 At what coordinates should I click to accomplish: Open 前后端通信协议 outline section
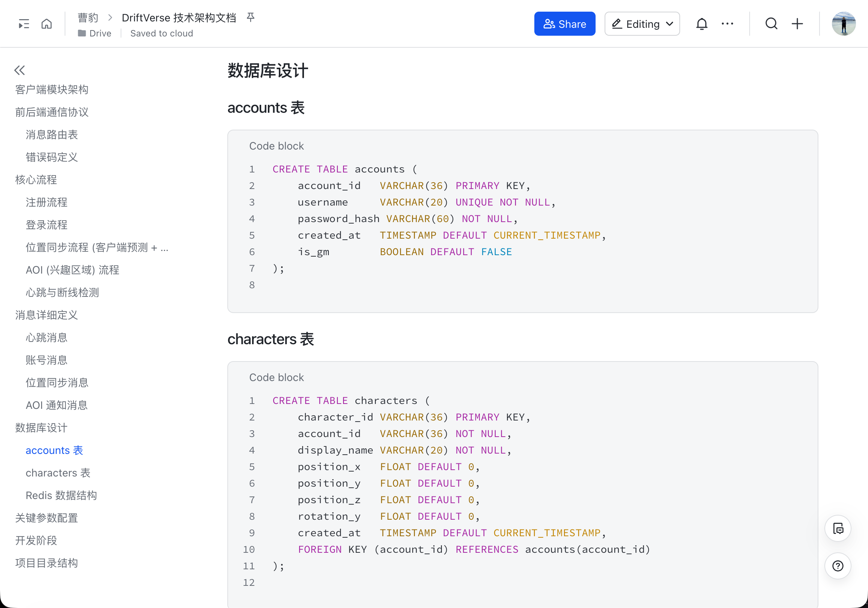[x=52, y=112]
